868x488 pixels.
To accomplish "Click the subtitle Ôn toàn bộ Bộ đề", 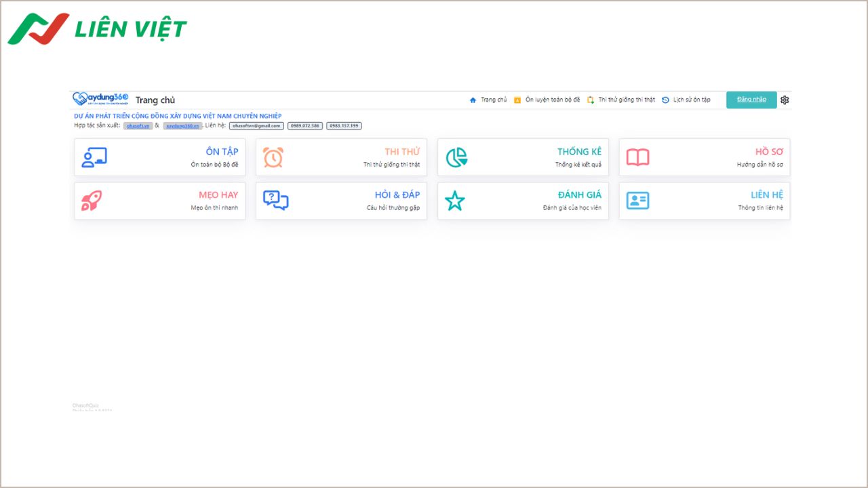I will (214, 165).
